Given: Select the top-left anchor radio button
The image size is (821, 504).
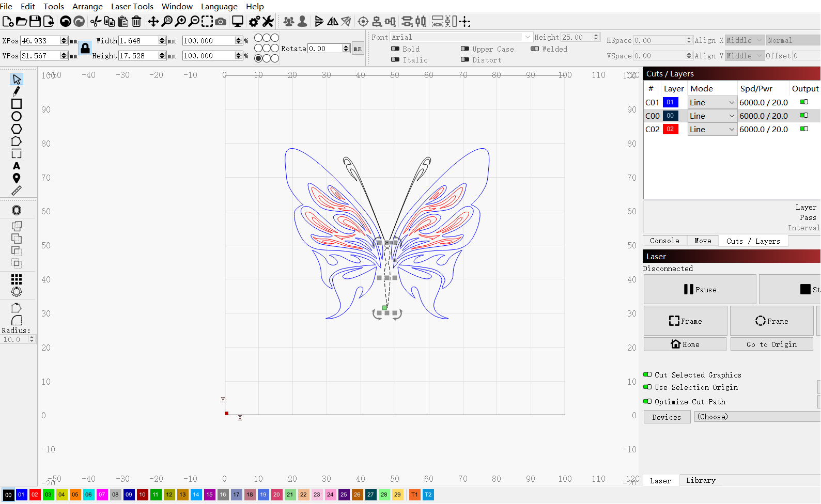Looking at the screenshot, I should coord(258,38).
